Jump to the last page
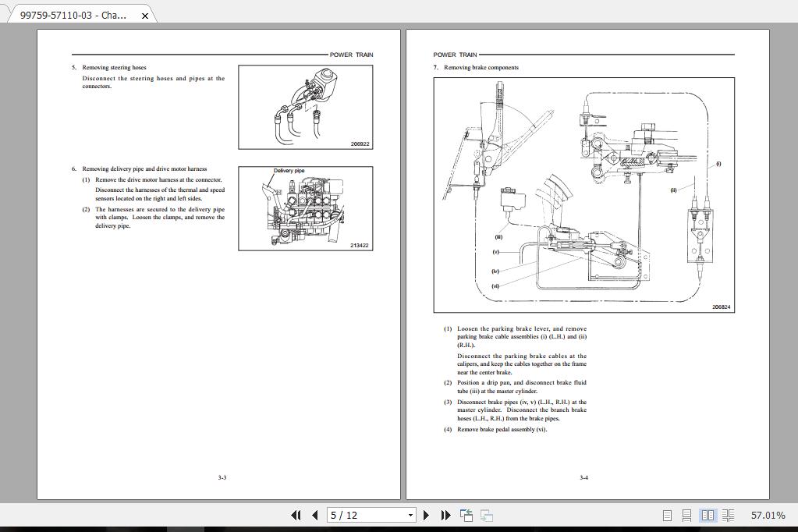798x532 pixels. point(445,515)
